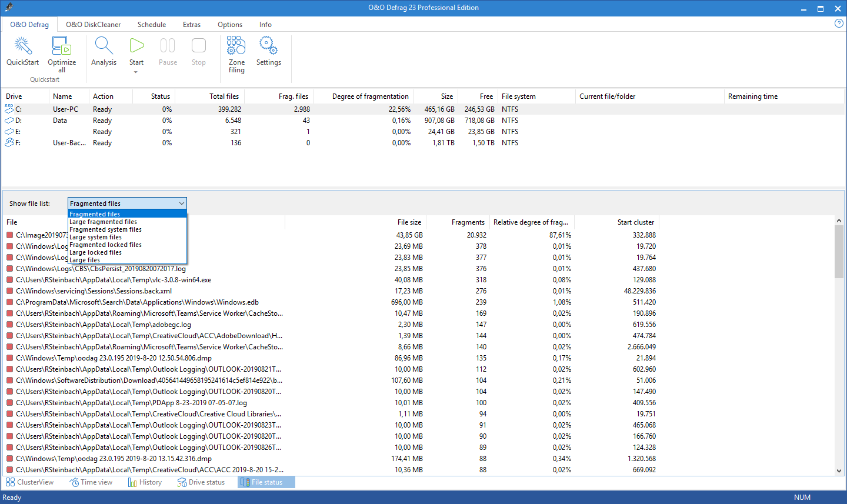Open Settings gear icon in ribbon

268,46
